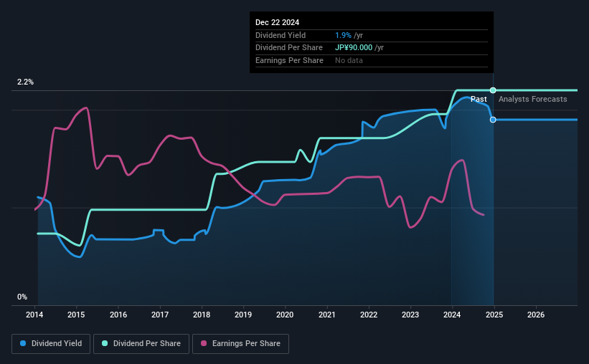The width and height of the screenshot is (589, 364).
Task: Click the 2.2% y-axis label
Action: 25,82
